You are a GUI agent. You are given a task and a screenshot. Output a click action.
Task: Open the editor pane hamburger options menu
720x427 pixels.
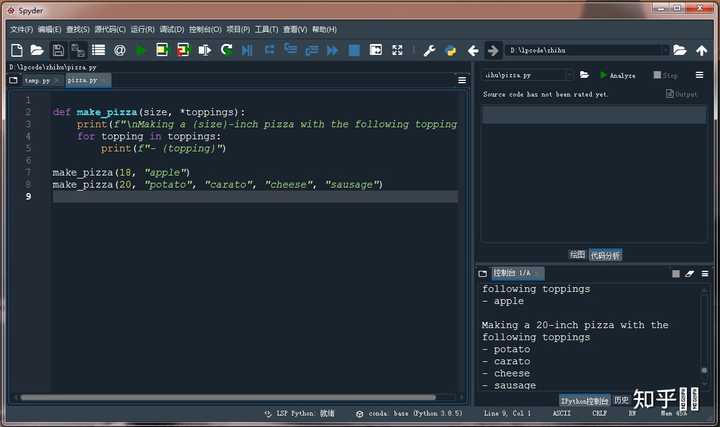[462, 79]
